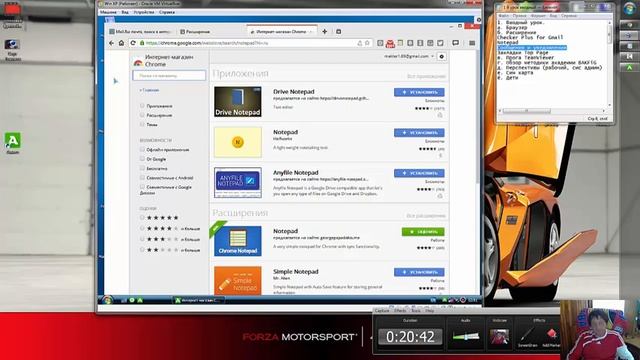The height and width of the screenshot is (360, 640).
Task: Go back with the browser back arrow
Action: tap(111, 43)
